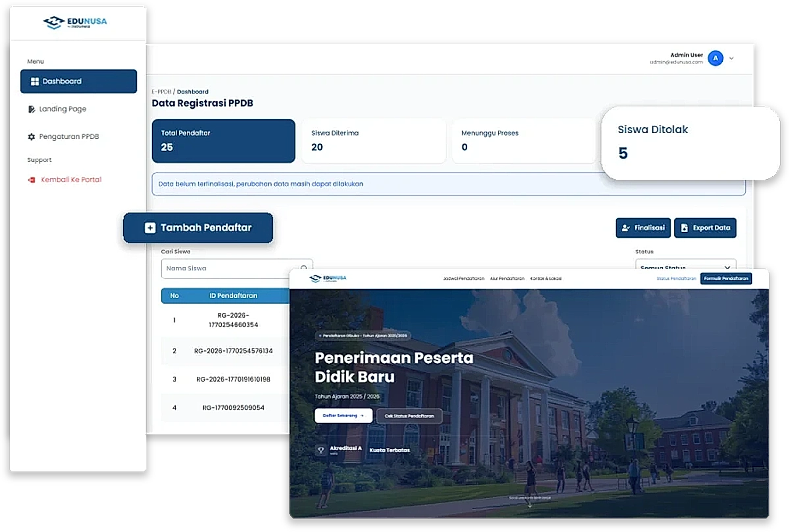The height and width of the screenshot is (532, 789).
Task: Click the scroll-down arrow on landing hero
Action: tap(530, 505)
